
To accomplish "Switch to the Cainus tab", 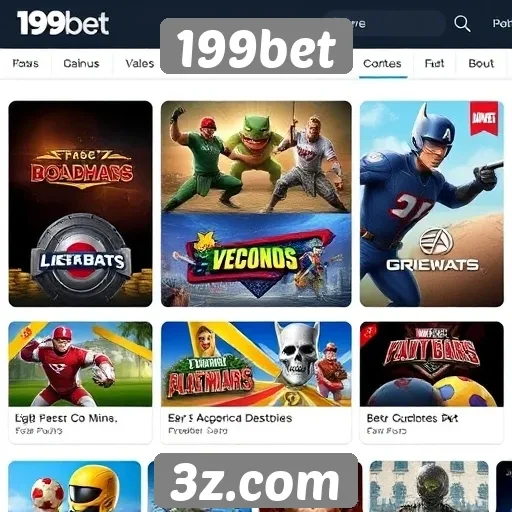I will (x=81, y=63).
